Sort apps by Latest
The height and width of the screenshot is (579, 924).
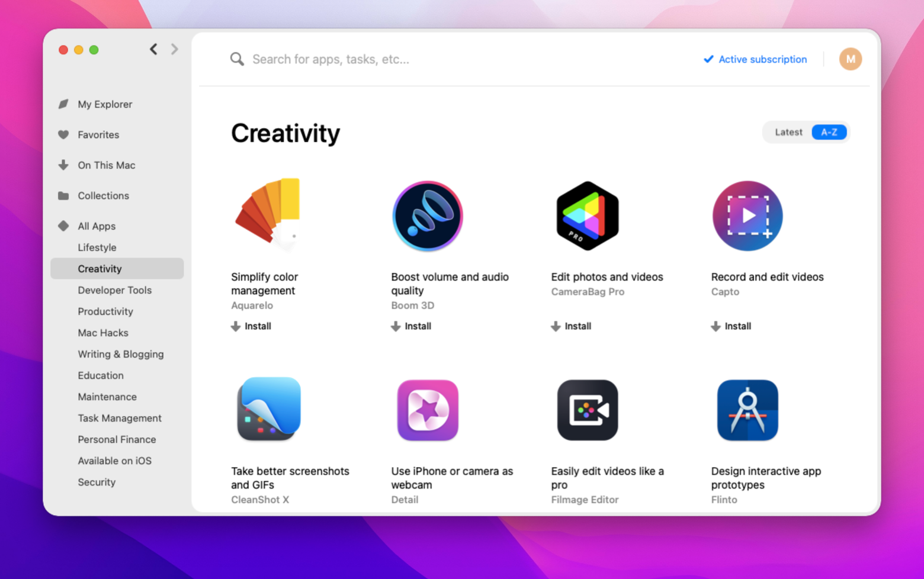(x=788, y=132)
